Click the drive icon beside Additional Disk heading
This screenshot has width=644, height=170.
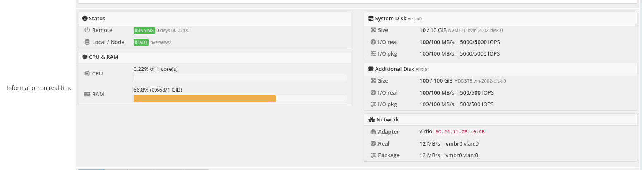pyautogui.click(x=371, y=69)
